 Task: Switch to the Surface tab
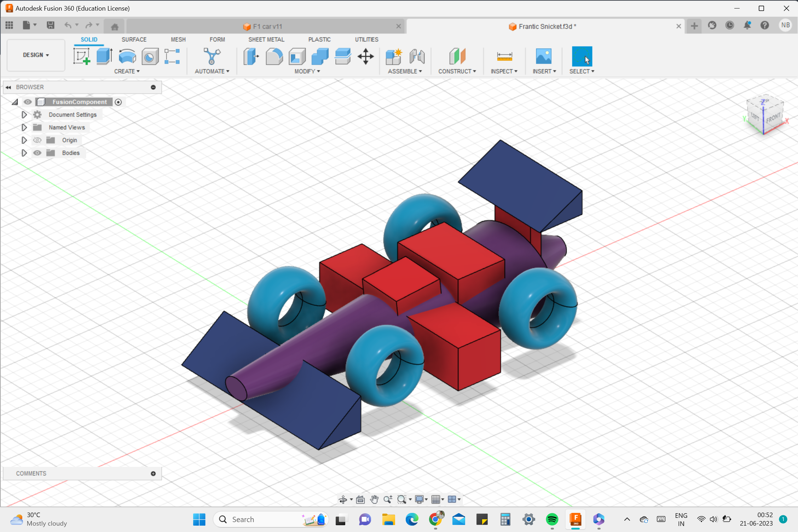pyautogui.click(x=134, y=39)
